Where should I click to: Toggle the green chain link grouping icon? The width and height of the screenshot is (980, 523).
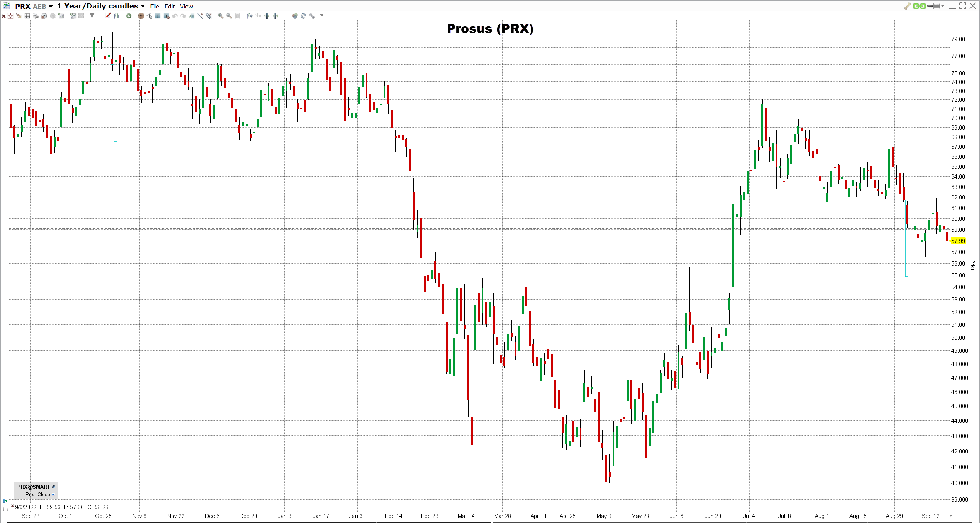click(919, 6)
